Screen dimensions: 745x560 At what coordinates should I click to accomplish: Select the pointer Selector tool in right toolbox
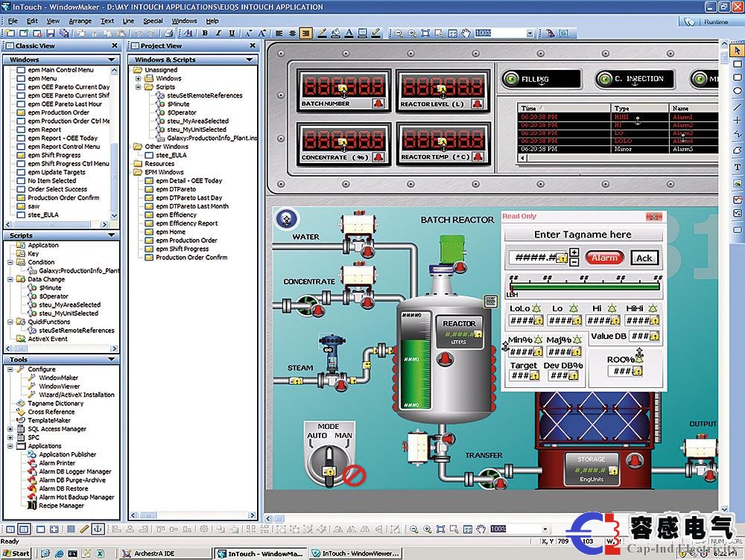tap(737, 51)
